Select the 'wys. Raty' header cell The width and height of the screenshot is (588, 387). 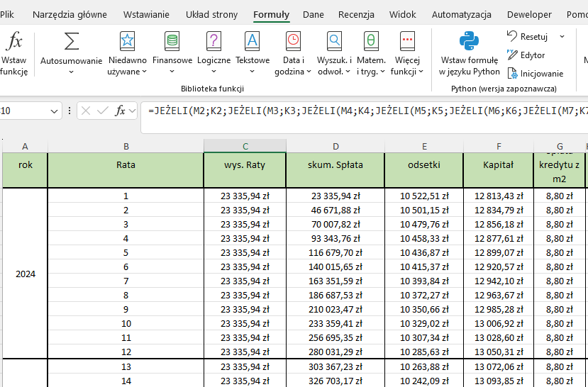[245, 170]
